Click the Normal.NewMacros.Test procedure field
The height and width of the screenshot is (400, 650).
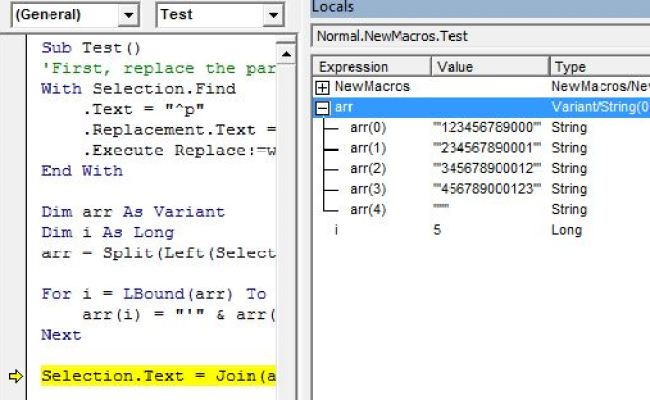[481, 36]
